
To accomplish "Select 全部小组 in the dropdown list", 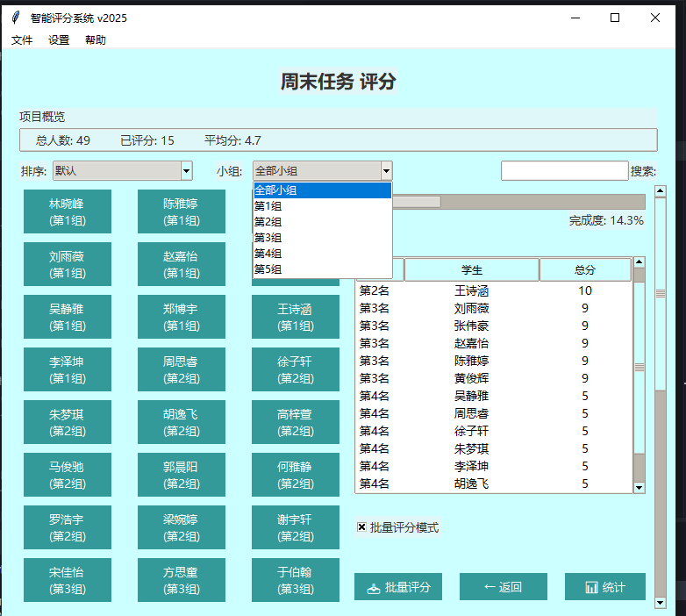I will point(323,190).
